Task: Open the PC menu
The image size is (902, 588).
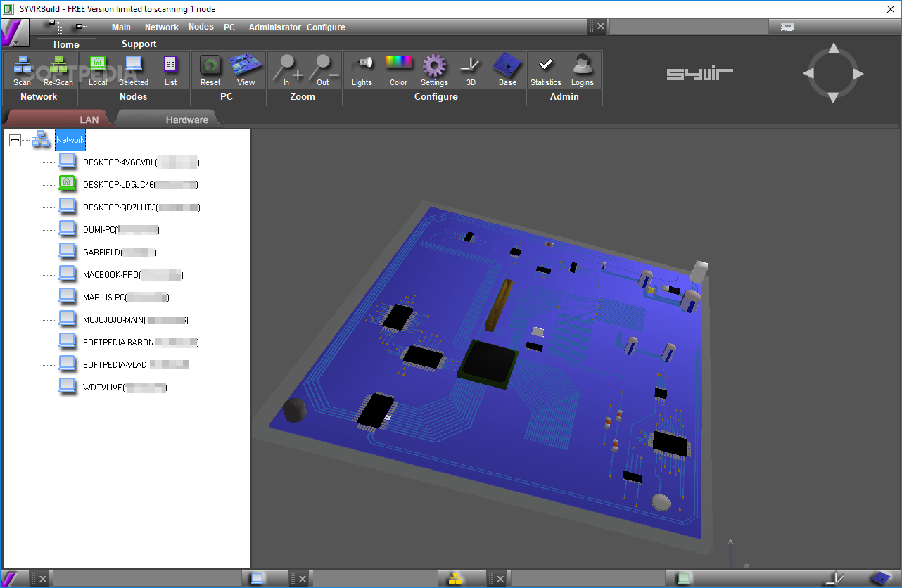Action: point(229,27)
